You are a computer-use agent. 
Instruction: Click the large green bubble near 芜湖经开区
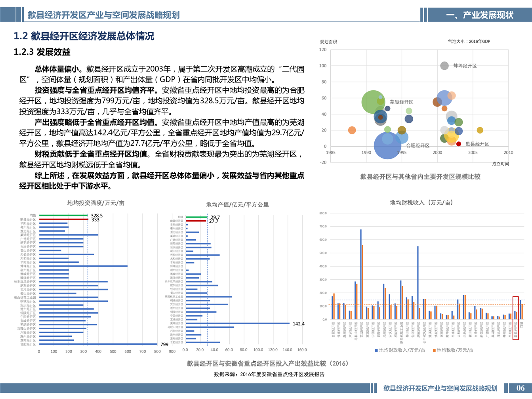coord(373,102)
